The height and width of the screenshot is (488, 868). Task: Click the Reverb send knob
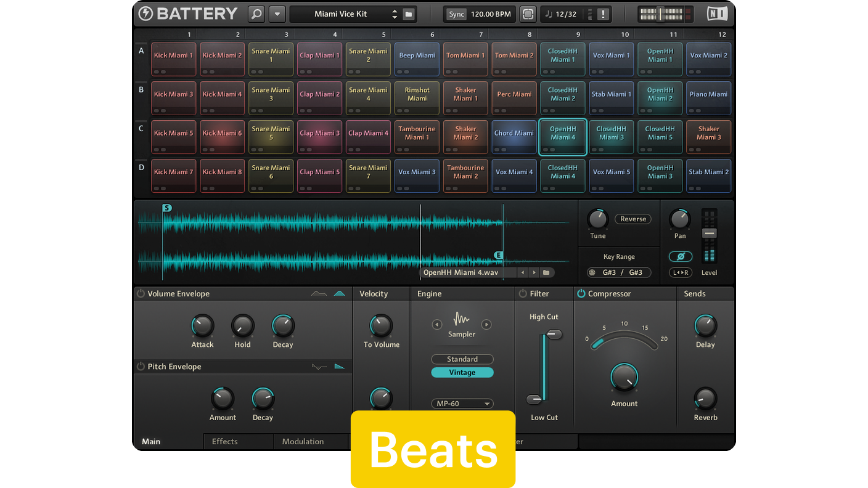(x=705, y=399)
